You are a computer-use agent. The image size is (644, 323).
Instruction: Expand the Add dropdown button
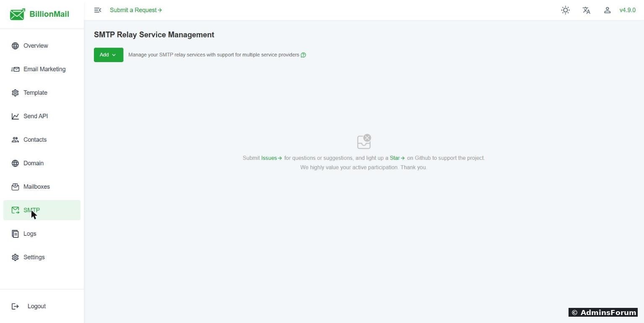[x=109, y=55]
